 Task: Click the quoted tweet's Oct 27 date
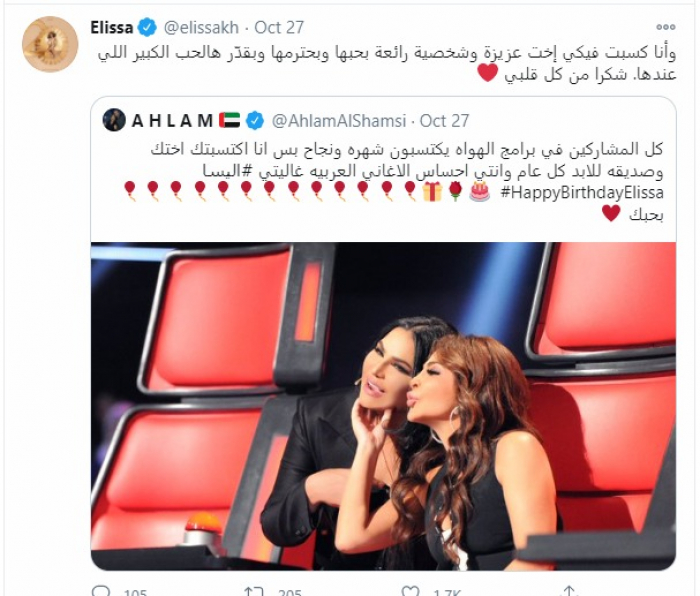pos(445,121)
